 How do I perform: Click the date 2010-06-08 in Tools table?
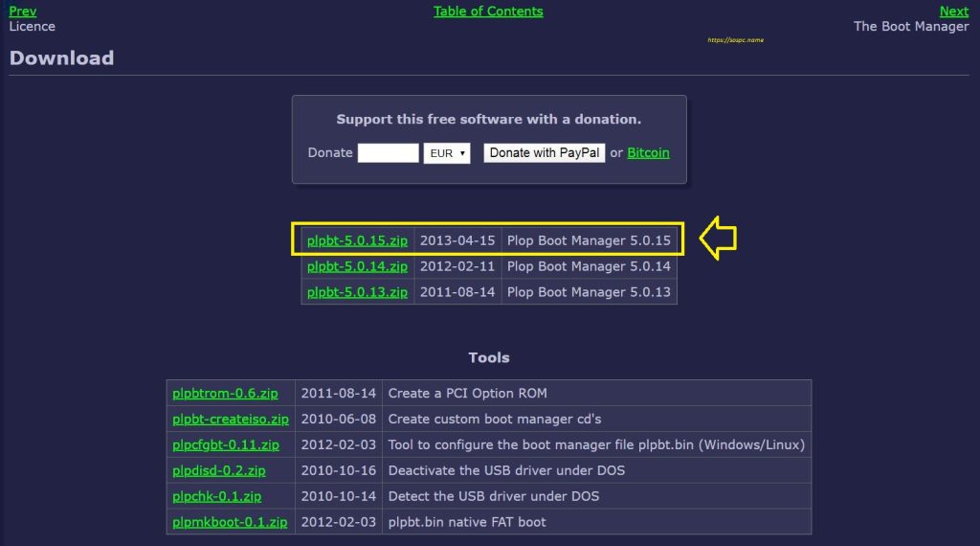tap(339, 419)
